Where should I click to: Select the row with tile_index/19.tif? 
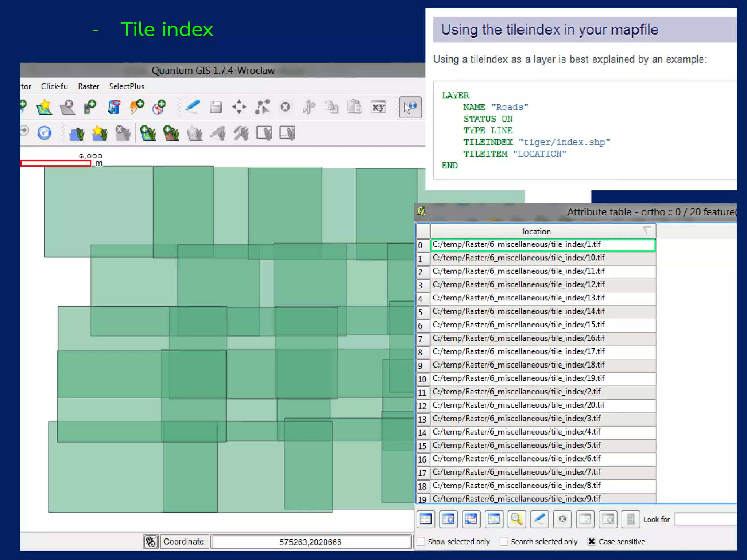click(x=543, y=378)
